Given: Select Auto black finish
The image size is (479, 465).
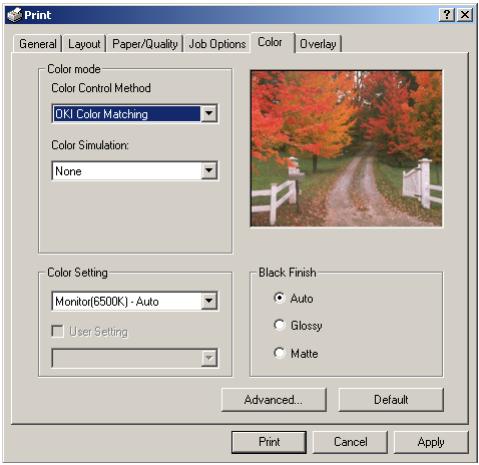Looking at the screenshot, I should pyautogui.click(x=279, y=298).
